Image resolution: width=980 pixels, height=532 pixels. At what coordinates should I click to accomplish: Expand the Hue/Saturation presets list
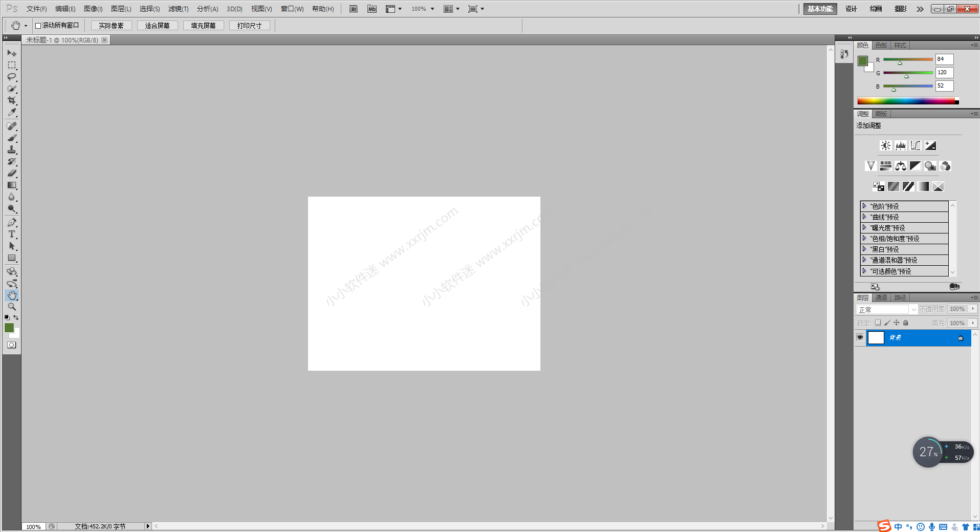point(864,238)
